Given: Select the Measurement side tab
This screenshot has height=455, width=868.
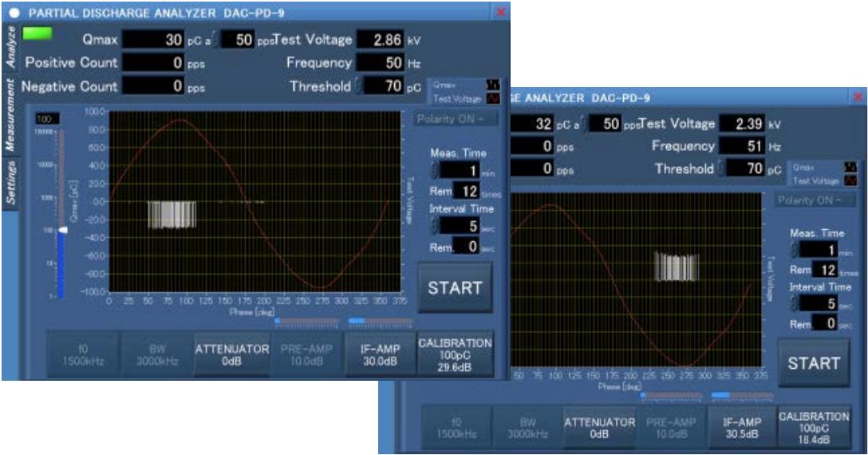Looking at the screenshot, I should 11,117.
